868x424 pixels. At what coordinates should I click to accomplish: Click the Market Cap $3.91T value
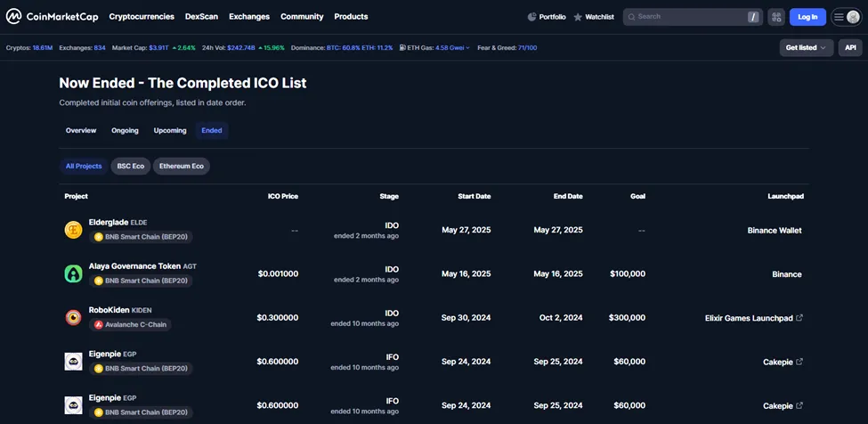pyautogui.click(x=158, y=47)
